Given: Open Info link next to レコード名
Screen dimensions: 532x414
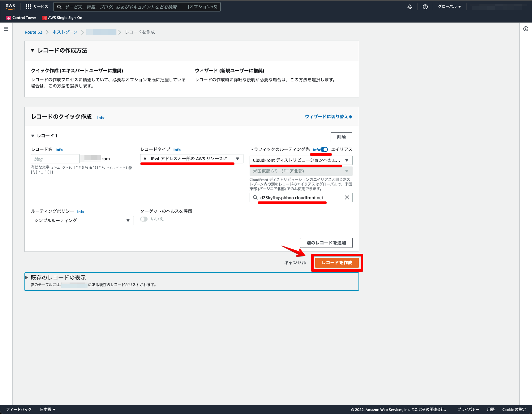Looking at the screenshot, I should pos(59,150).
